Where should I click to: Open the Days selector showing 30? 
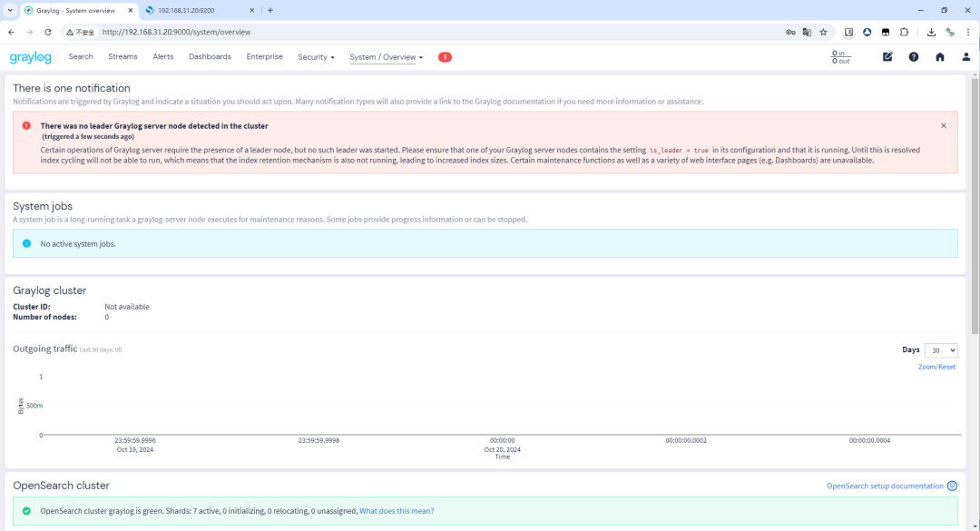[x=941, y=350]
